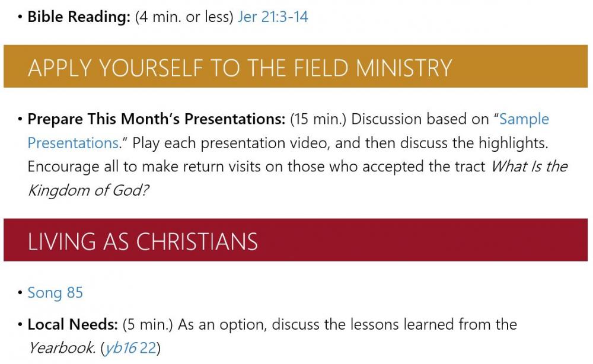The image size is (593, 364).
Task: Open the Song 85 link
Action: point(55,293)
